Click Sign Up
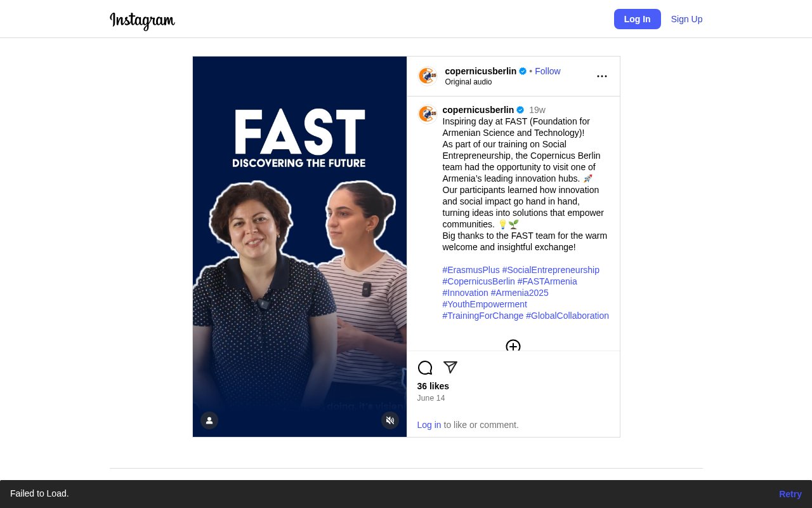812x508 pixels. pos(686,19)
